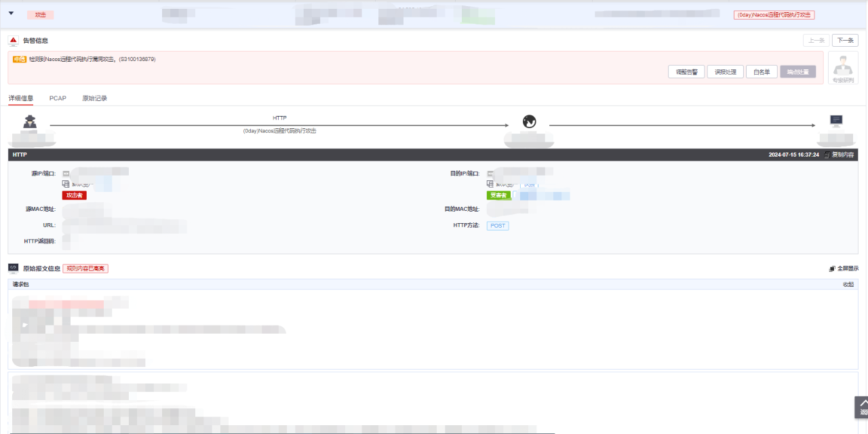Open the 原始记录 tab
The width and height of the screenshot is (868, 434).
(94, 98)
